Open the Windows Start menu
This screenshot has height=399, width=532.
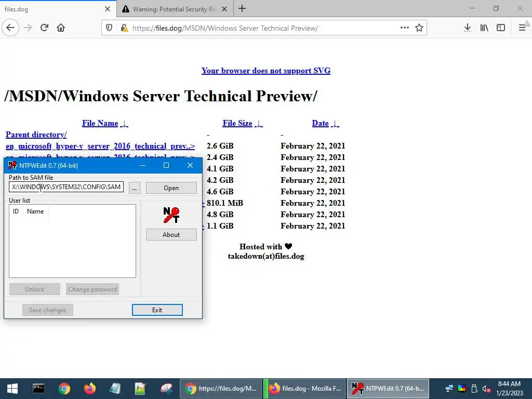(x=12, y=389)
